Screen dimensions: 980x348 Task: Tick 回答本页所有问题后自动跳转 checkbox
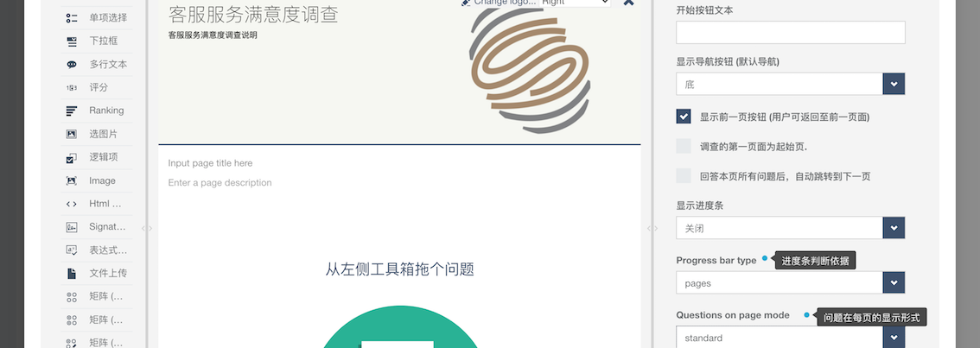(684, 176)
